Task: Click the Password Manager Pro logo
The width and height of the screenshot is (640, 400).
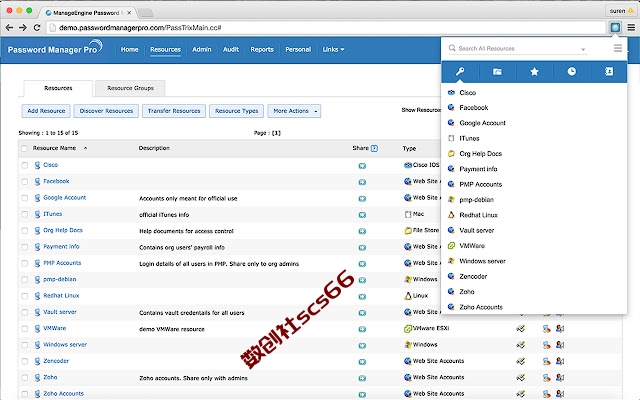Action: click(55, 48)
